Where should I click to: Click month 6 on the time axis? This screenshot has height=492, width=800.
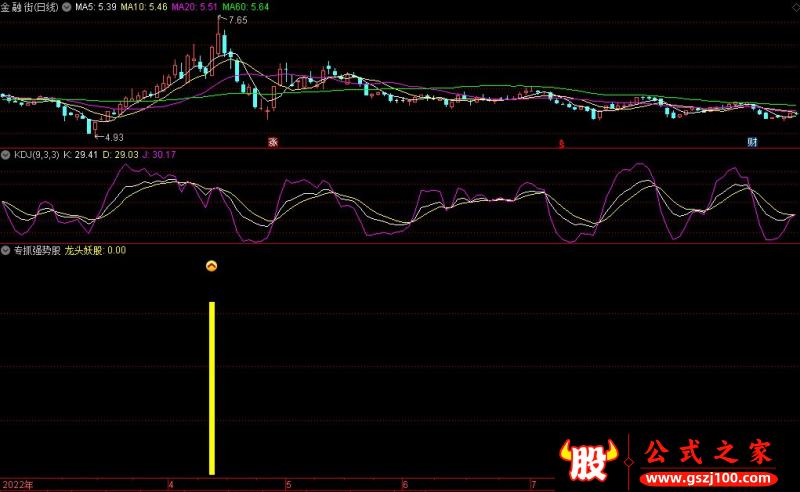coord(405,485)
